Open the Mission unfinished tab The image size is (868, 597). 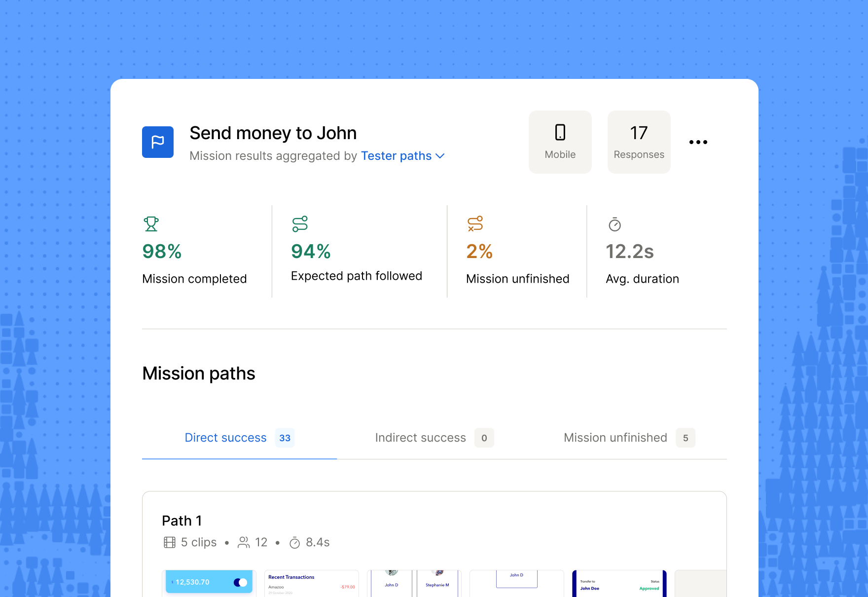[629, 438]
